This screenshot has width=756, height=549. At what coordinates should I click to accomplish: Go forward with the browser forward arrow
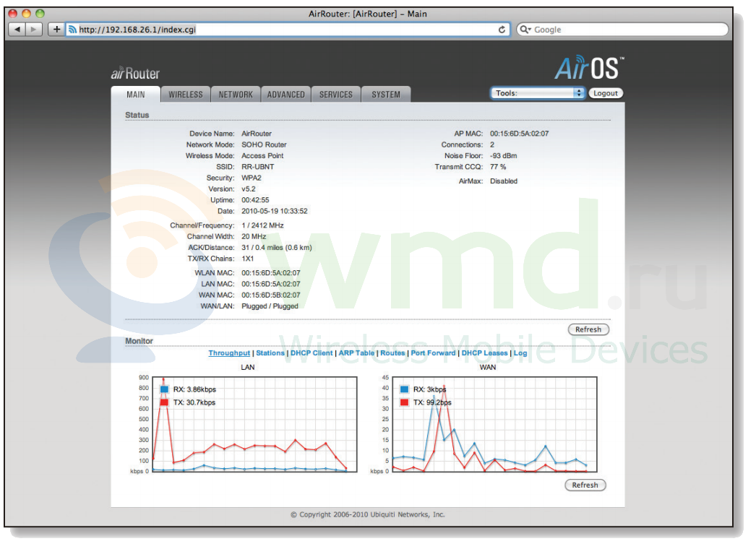pos(33,30)
